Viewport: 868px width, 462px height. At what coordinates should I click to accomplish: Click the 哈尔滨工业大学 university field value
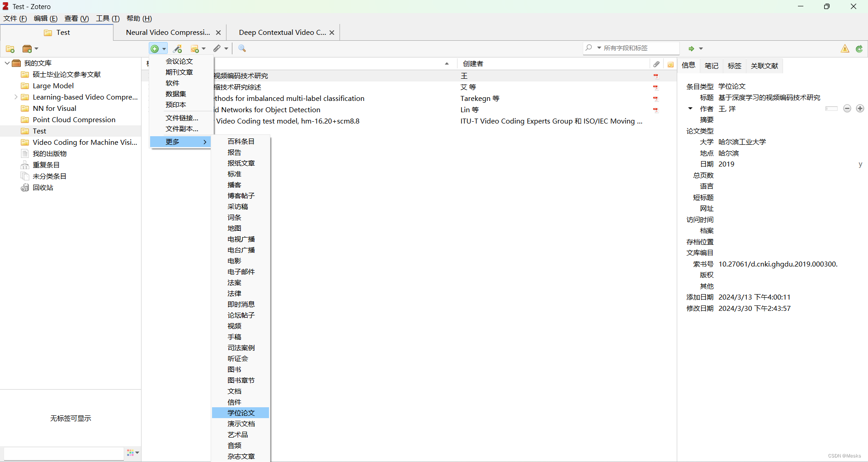[x=742, y=142]
